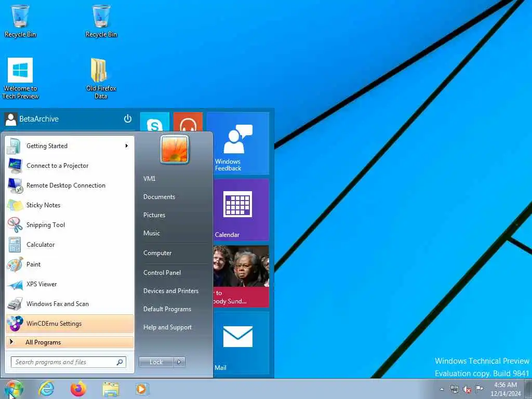Click the muted volume icon in tray
The image size is (532, 399).
pos(467,389)
